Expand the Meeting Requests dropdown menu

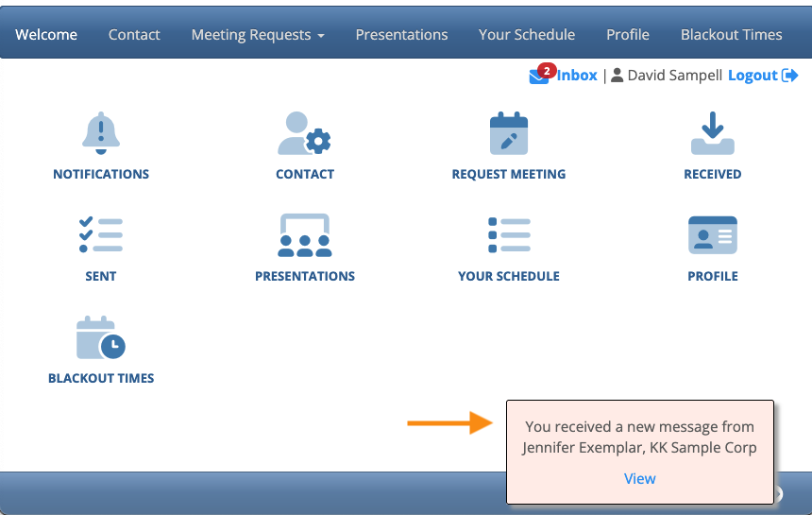(x=258, y=35)
